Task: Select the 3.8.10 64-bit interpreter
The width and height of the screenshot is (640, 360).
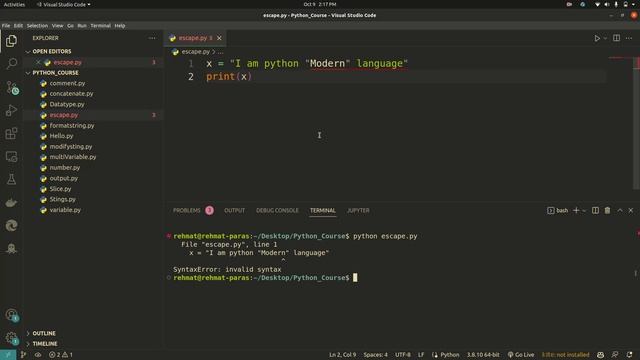Action: [x=483, y=355]
